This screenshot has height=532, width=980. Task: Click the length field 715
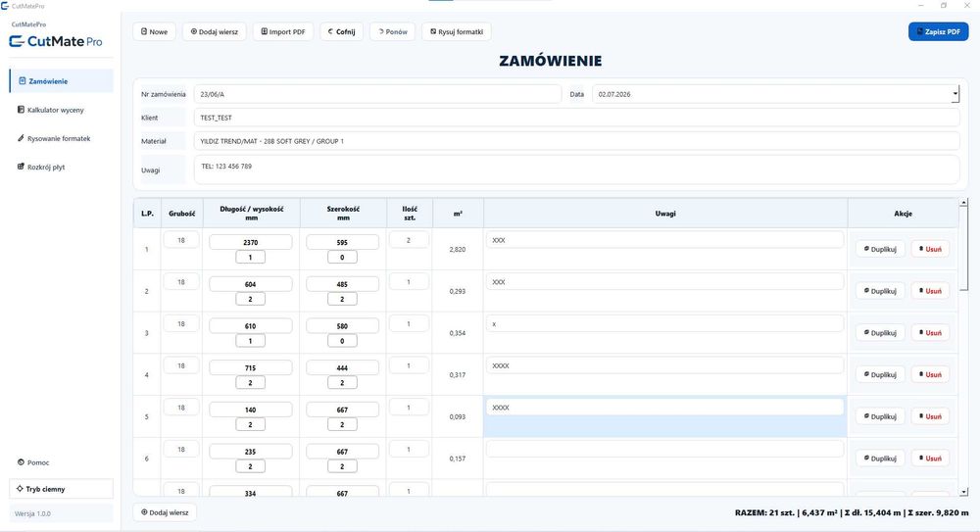tap(251, 367)
